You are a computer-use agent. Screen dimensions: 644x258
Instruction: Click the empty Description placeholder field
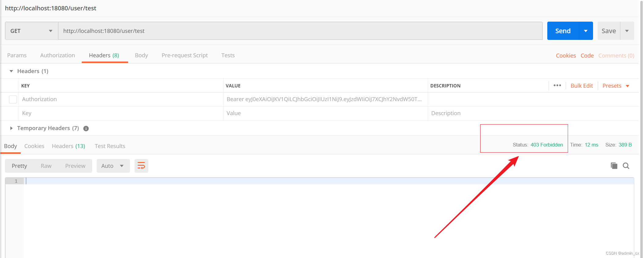[533, 113]
